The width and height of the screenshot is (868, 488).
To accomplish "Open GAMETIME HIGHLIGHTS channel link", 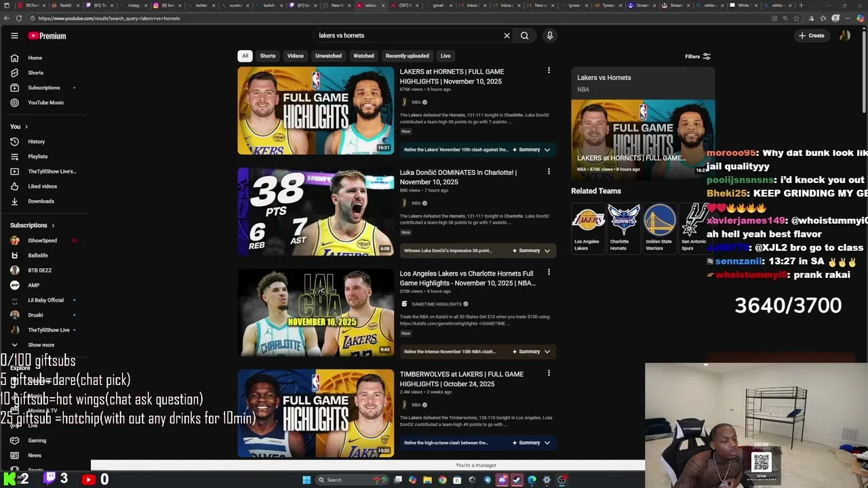I will (436, 304).
